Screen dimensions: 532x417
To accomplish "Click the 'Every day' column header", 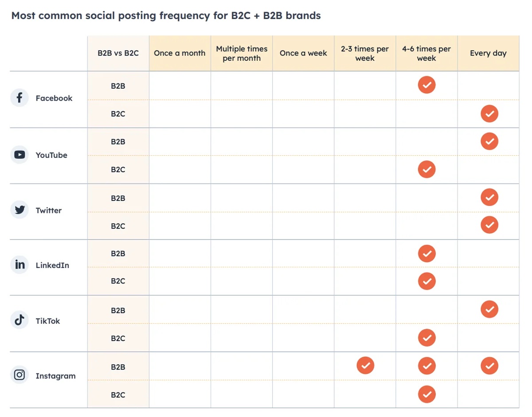I will [488, 53].
